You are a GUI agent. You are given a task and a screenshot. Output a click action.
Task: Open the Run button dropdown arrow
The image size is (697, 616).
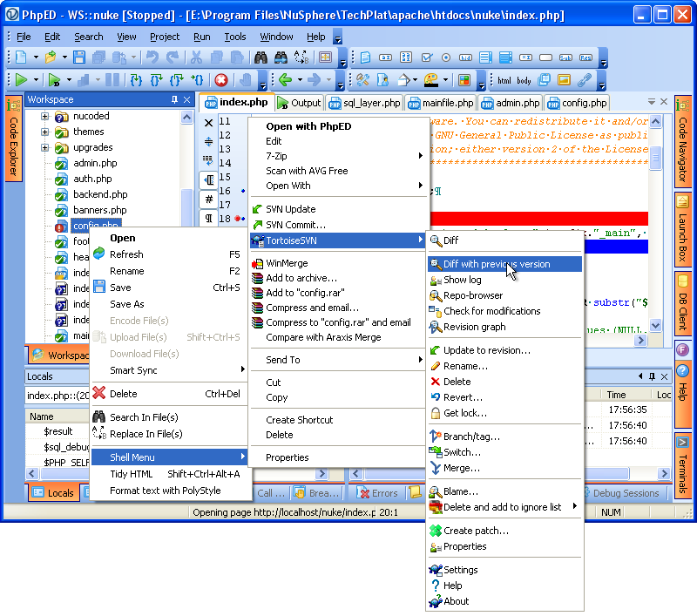[36, 80]
